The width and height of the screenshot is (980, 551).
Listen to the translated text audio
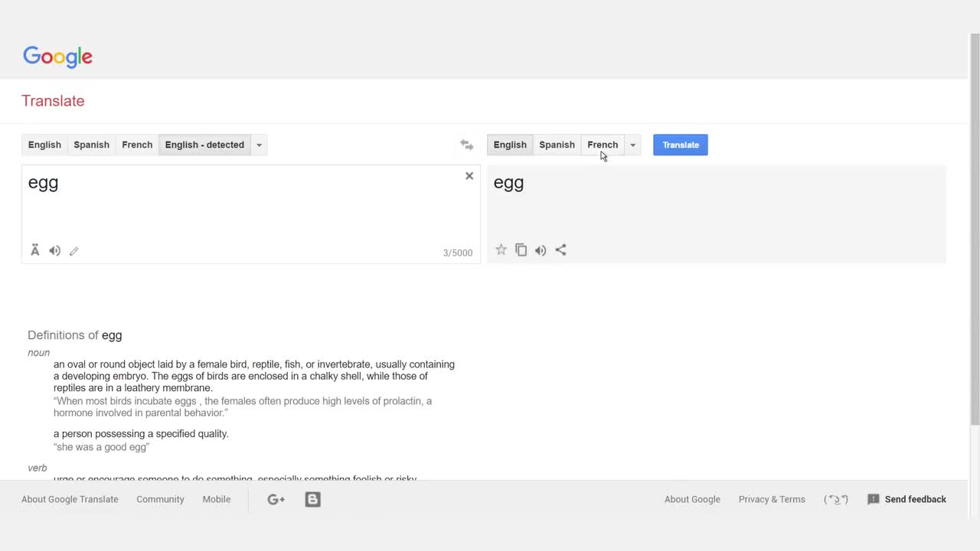(x=541, y=250)
